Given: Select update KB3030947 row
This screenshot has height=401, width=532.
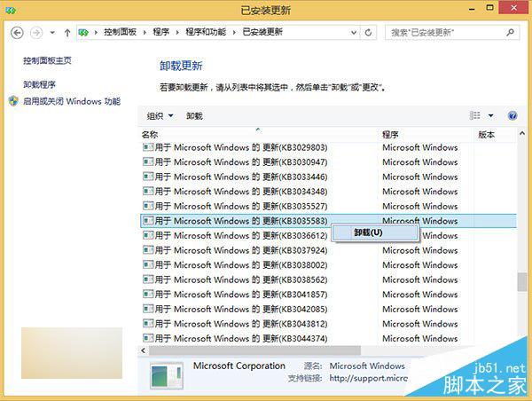Looking at the screenshot, I should click(x=328, y=162).
